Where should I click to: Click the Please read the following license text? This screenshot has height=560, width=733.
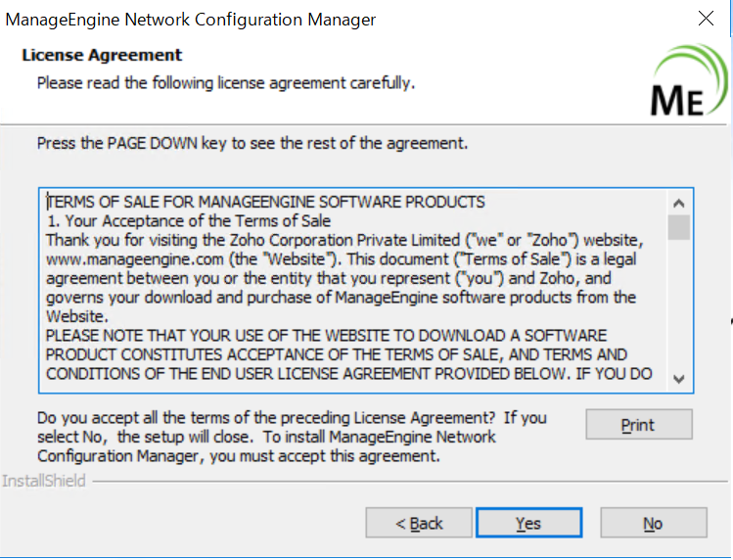click(226, 83)
